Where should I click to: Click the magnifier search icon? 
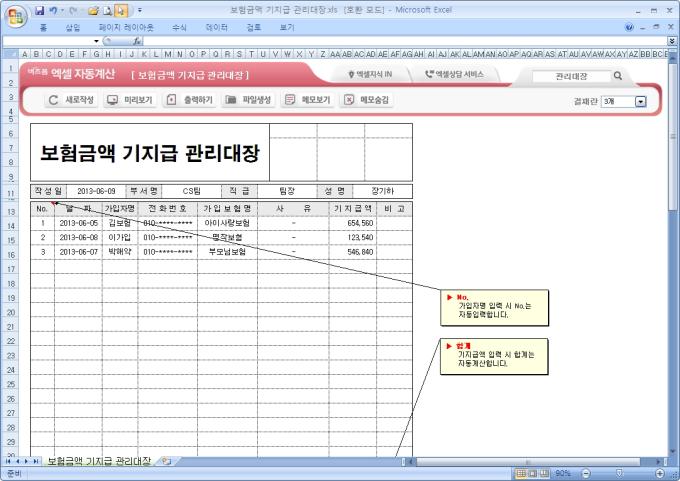coord(618,76)
